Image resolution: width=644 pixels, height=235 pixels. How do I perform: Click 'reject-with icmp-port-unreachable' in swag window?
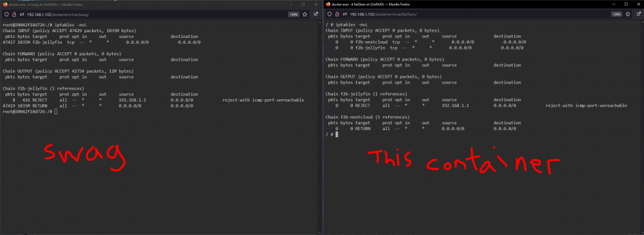pyautogui.click(x=263, y=100)
